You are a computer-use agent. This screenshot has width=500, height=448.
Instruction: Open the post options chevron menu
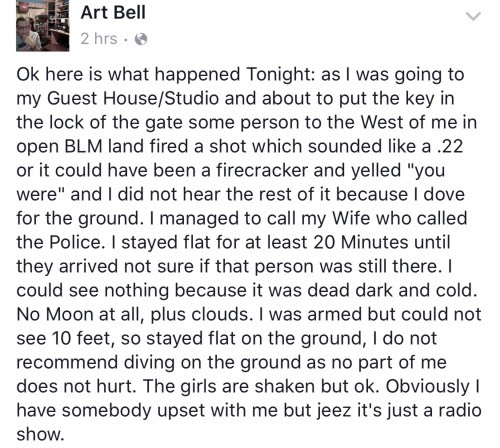473,16
